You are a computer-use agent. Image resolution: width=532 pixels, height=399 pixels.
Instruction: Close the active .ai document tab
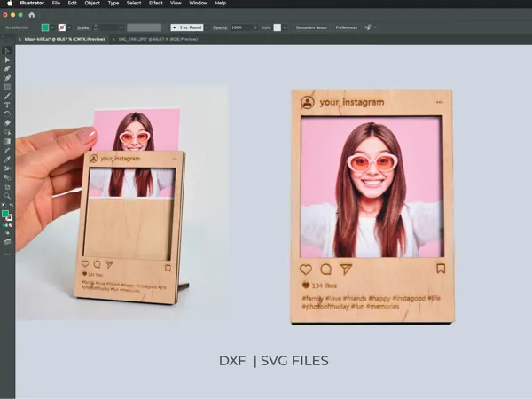[20, 39]
